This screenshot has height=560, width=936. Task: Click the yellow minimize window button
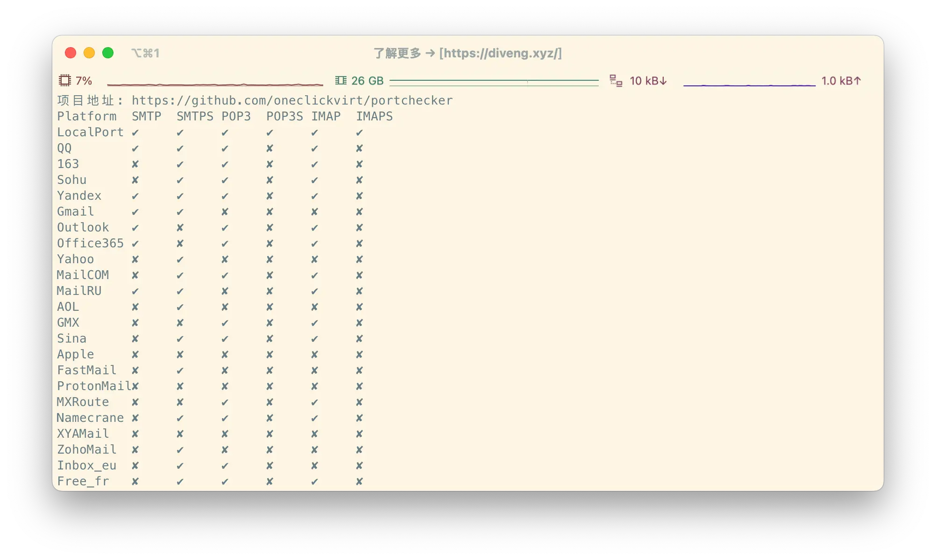[x=89, y=53]
